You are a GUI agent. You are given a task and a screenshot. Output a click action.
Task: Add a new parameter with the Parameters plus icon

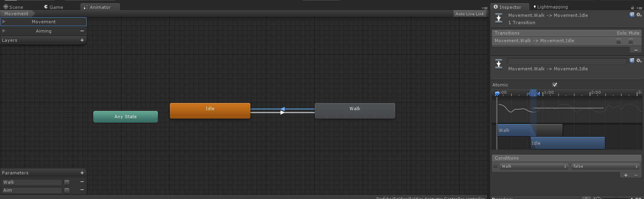pos(82,173)
